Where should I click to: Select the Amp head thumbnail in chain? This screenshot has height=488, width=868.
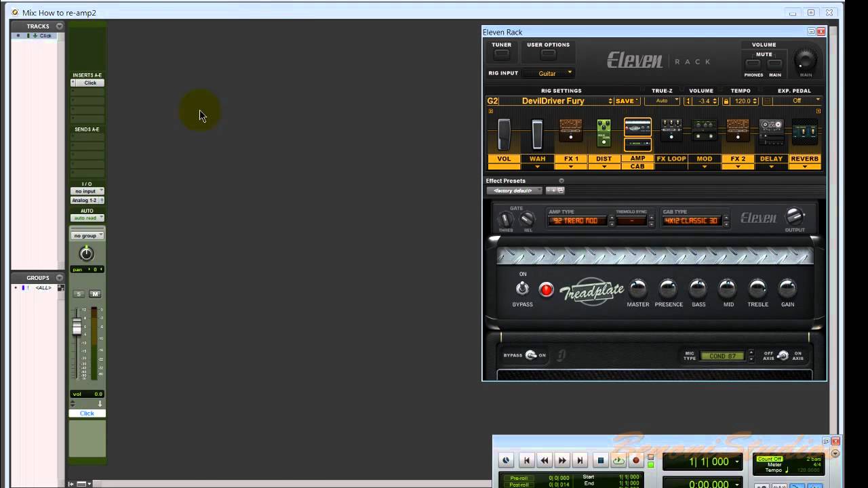tap(637, 127)
